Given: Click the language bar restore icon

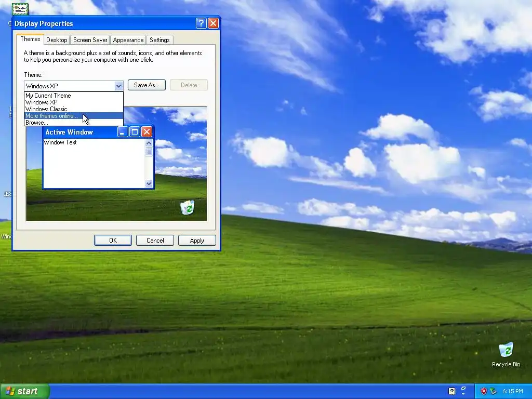Looking at the screenshot, I should click(x=463, y=389).
